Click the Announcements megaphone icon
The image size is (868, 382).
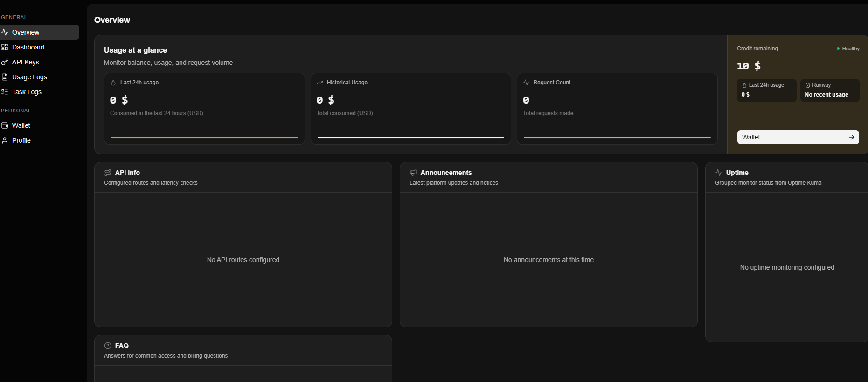413,173
